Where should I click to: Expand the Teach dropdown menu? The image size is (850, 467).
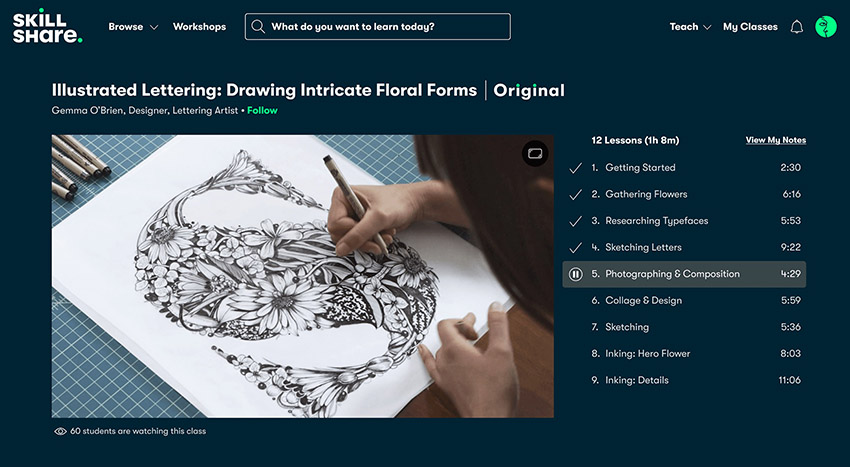690,27
